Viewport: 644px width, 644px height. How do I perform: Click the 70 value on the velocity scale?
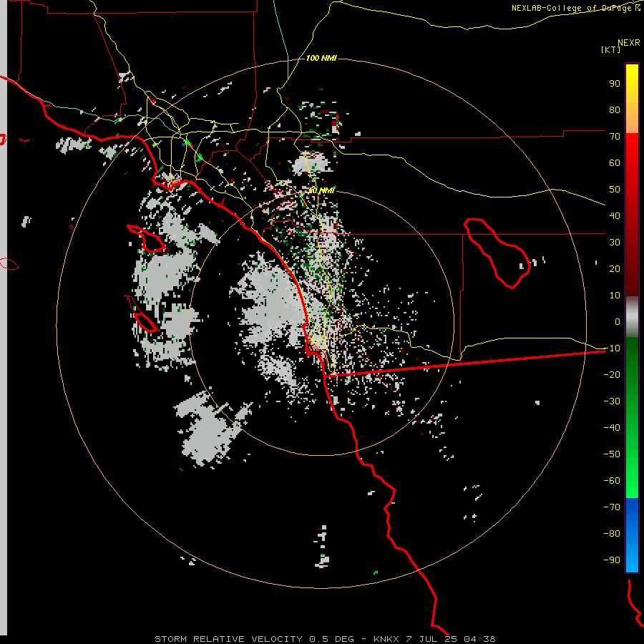(615, 137)
